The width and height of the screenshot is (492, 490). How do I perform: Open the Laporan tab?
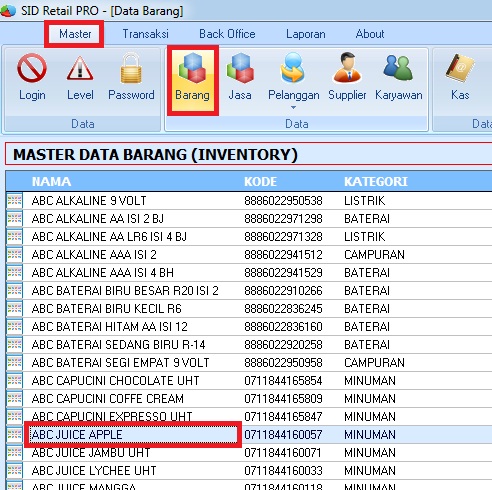pyautogui.click(x=305, y=34)
